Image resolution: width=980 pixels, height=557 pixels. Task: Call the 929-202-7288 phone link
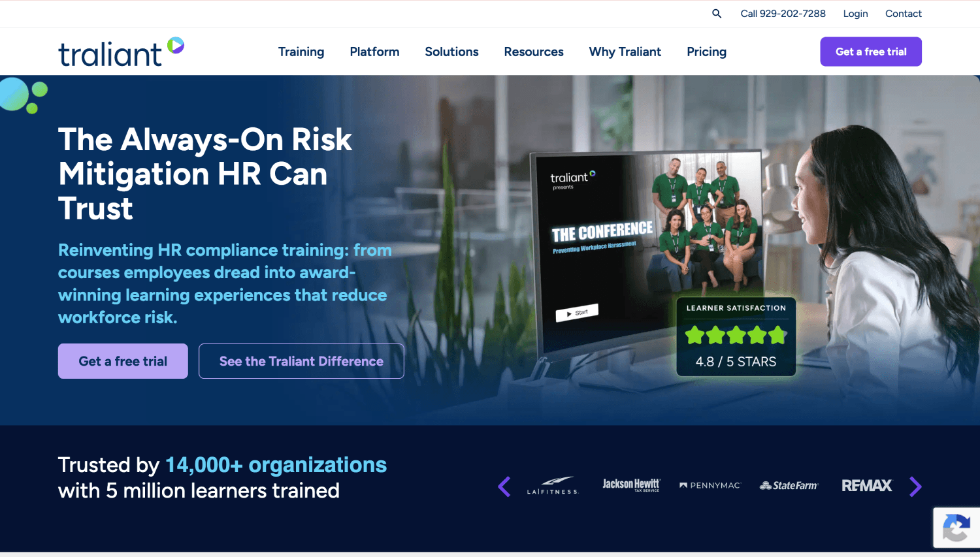783,14
